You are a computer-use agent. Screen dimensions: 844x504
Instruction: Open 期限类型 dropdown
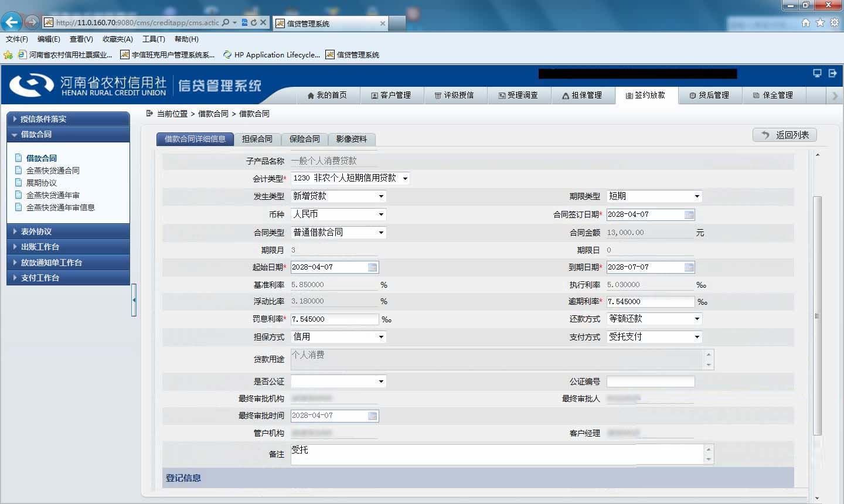pyautogui.click(x=654, y=196)
